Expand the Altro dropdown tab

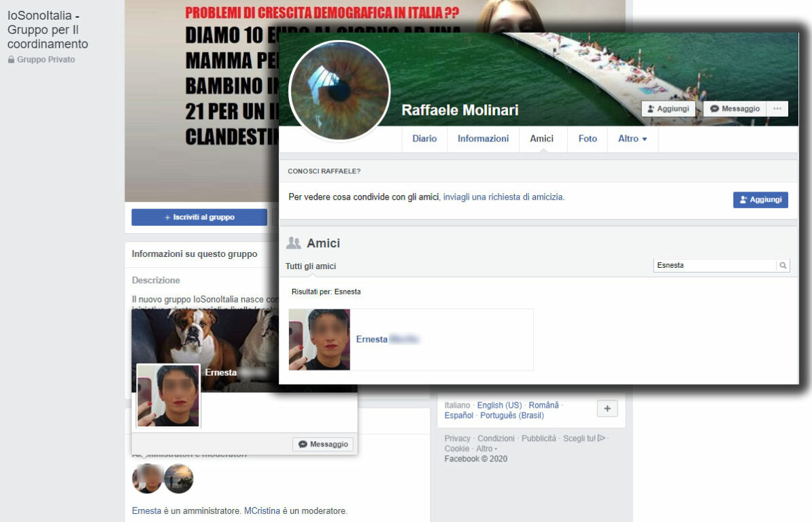[x=632, y=139]
